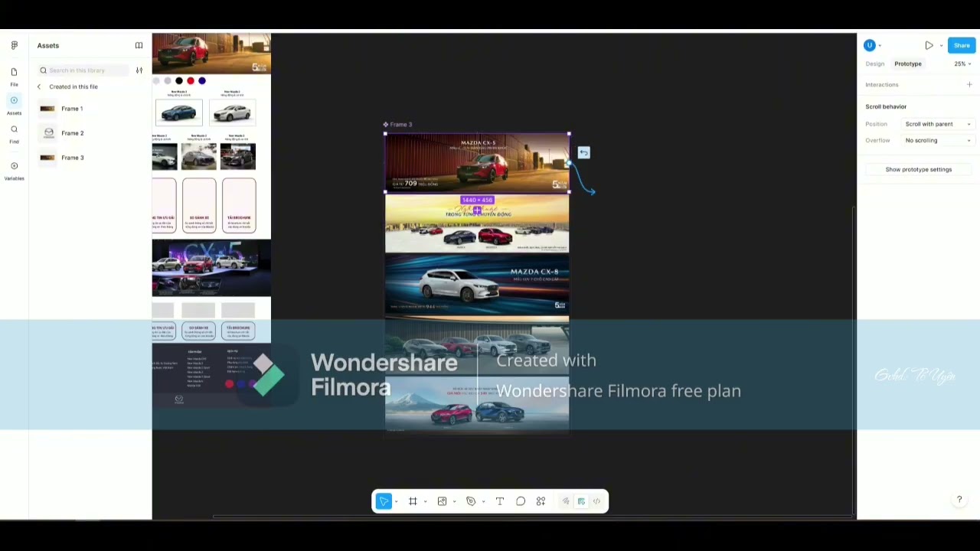The width and height of the screenshot is (980, 551).
Task: Expand the present options arrow
Action: click(x=941, y=46)
